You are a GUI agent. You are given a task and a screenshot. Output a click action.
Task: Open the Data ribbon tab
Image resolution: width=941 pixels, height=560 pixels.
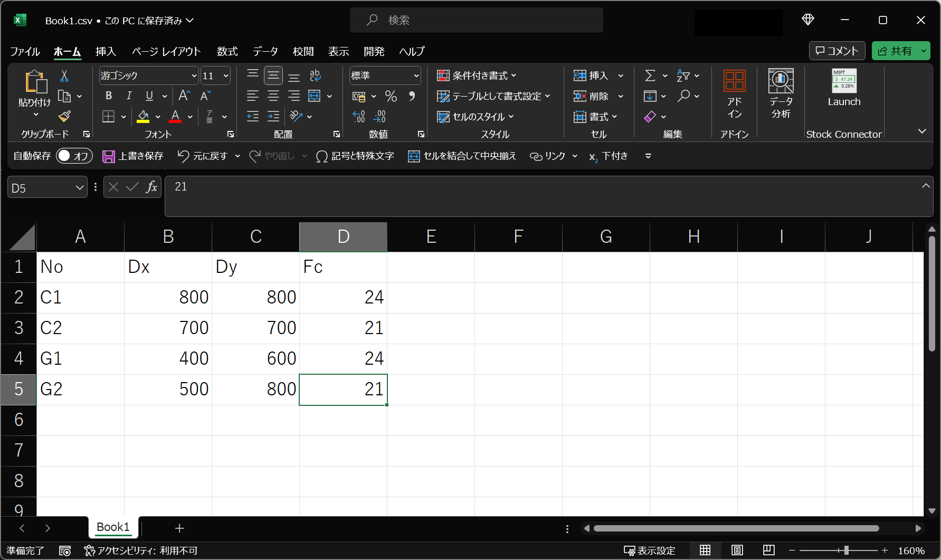pyautogui.click(x=265, y=51)
